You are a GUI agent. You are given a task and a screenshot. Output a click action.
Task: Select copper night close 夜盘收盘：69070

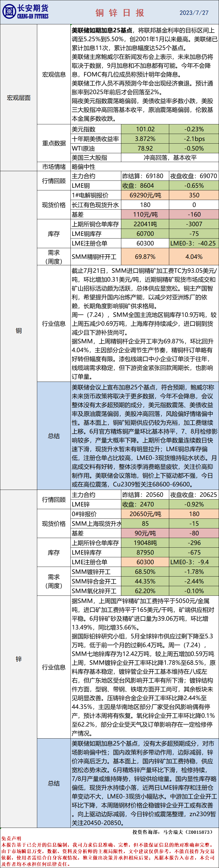194,176
